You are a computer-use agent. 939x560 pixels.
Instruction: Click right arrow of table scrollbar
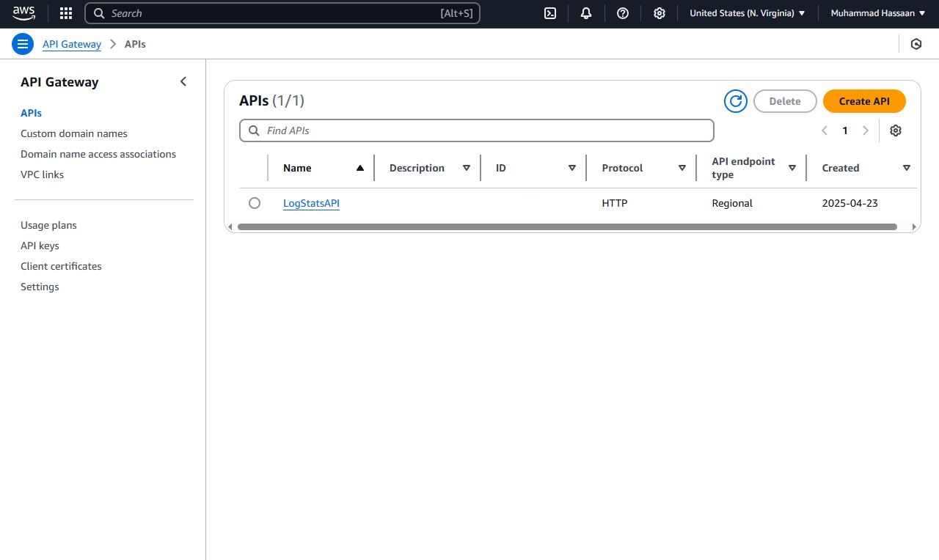click(914, 227)
